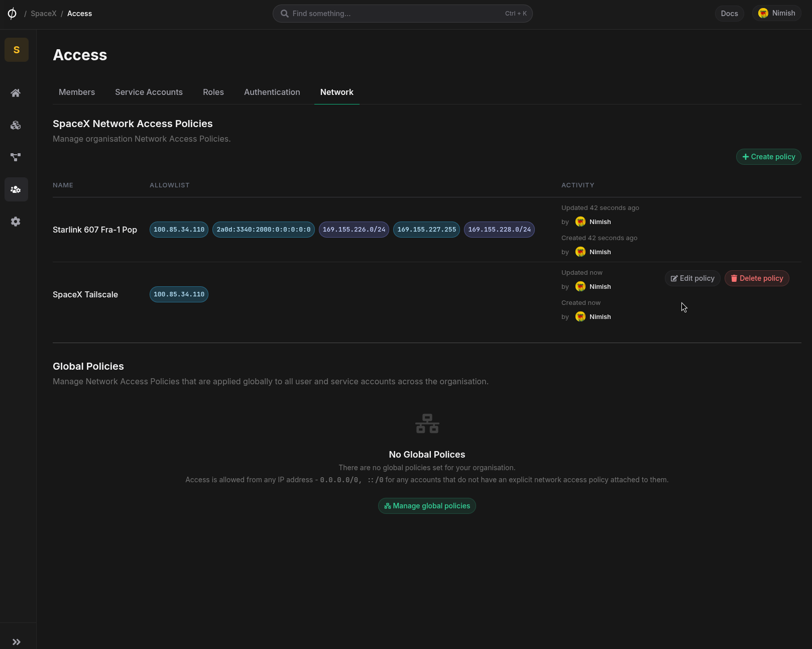
Task: Click the 2a0d:3340:2000:0:0:0:0:0 allowlist chip
Action: tap(264, 230)
